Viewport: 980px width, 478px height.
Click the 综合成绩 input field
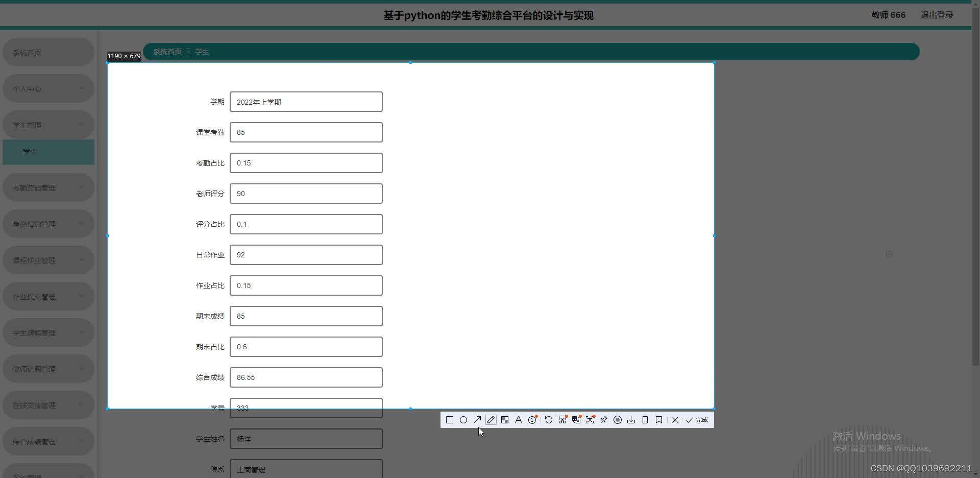(306, 377)
